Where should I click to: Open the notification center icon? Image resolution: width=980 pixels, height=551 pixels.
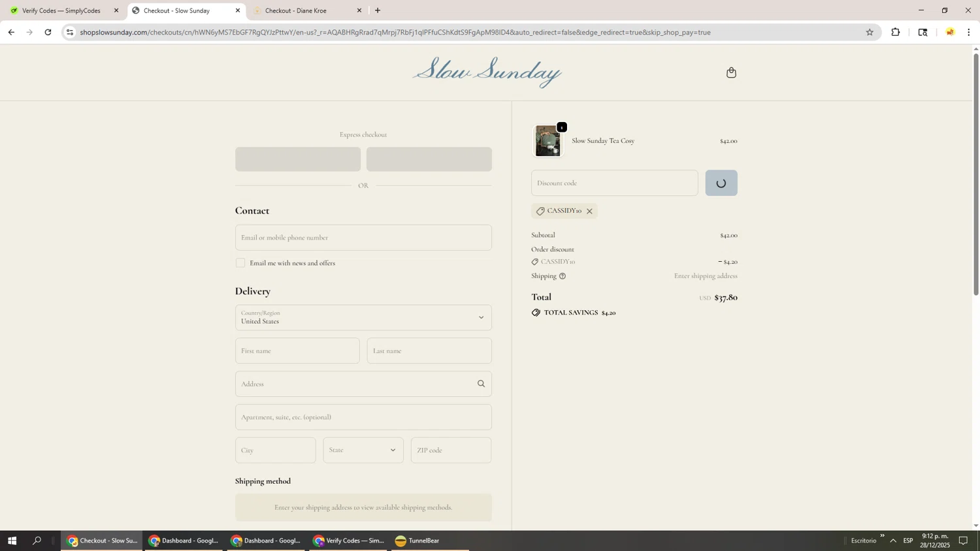[963, 541]
